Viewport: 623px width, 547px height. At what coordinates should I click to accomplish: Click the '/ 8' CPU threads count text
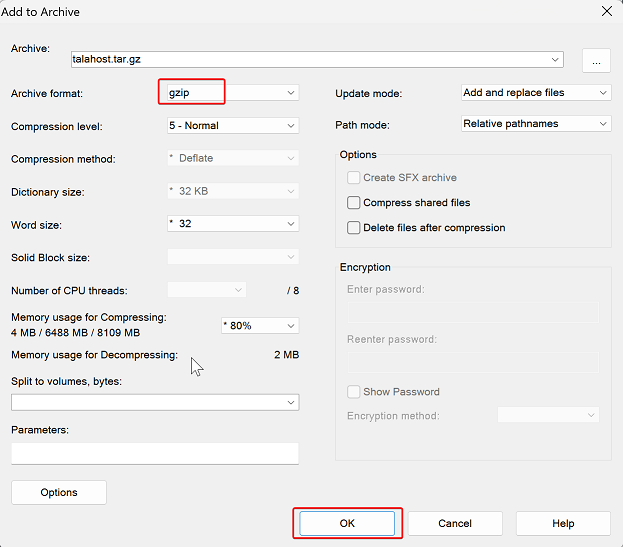tap(293, 291)
